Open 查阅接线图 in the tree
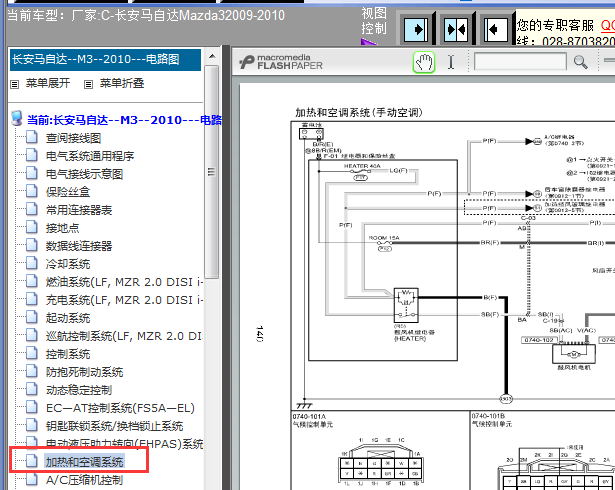Image resolution: width=615 pixels, height=490 pixels. click(x=73, y=138)
